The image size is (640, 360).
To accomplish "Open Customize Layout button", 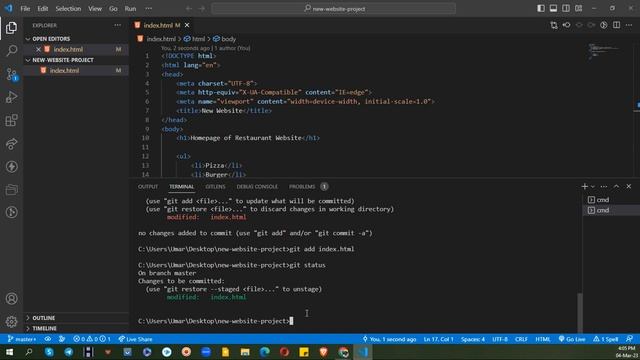I will tap(579, 9).
